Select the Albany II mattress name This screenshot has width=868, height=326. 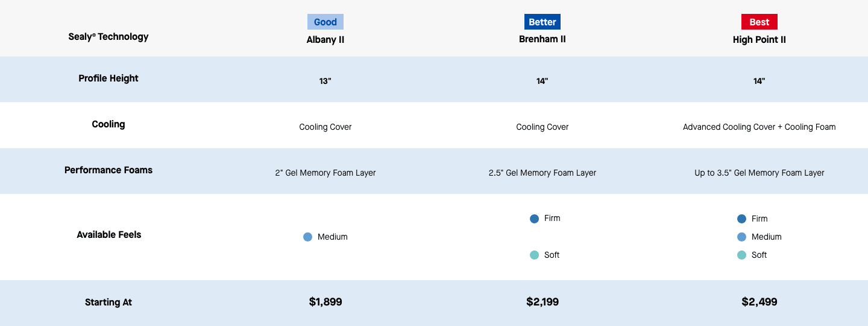(x=325, y=40)
